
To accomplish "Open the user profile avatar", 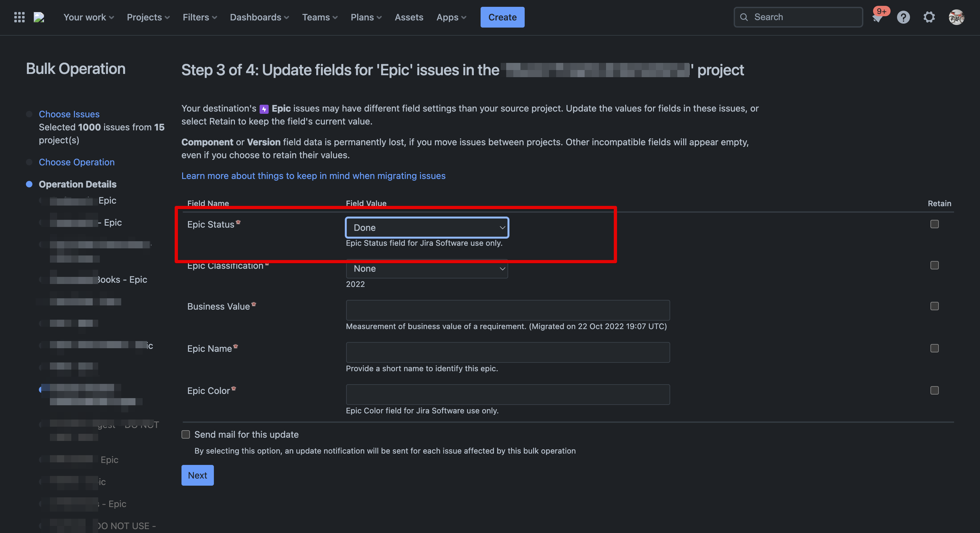I will coord(956,17).
